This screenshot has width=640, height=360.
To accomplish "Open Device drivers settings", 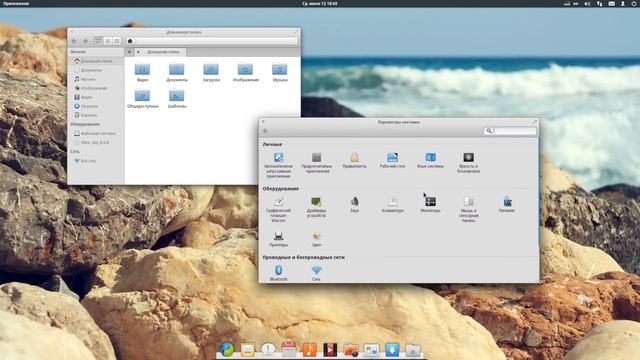I will pos(316,207).
